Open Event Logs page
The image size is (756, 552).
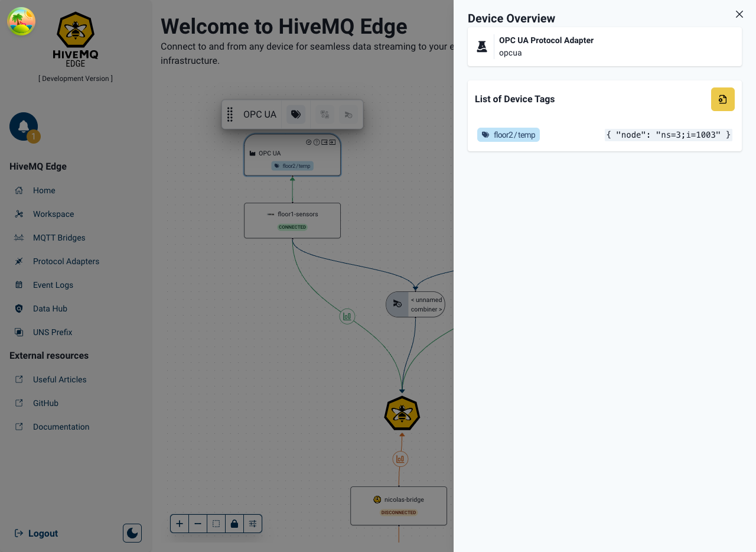click(53, 285)
